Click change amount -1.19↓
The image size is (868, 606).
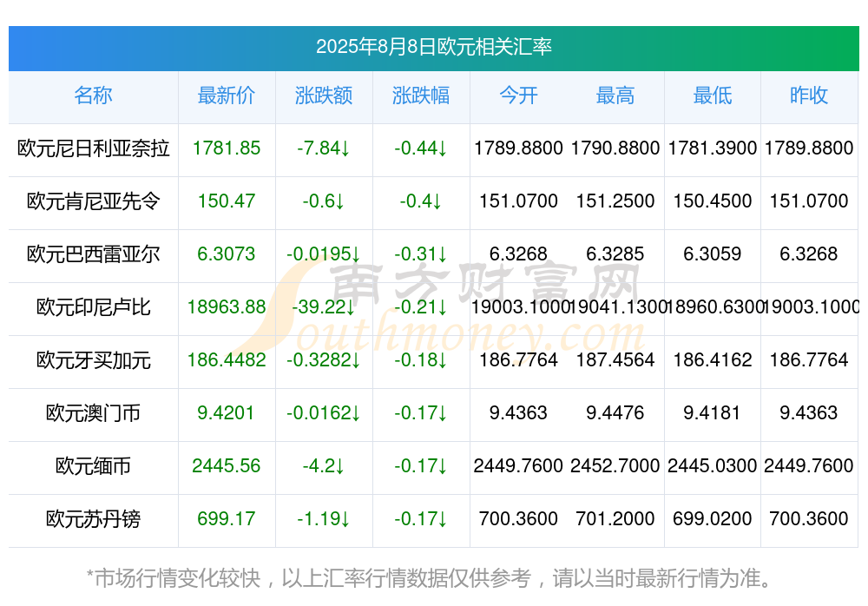point(323,518)
